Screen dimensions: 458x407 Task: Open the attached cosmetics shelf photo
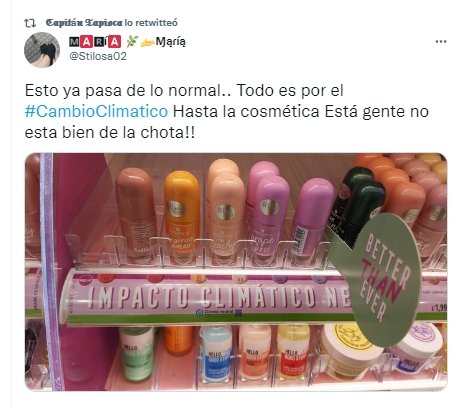pos(236,272)
